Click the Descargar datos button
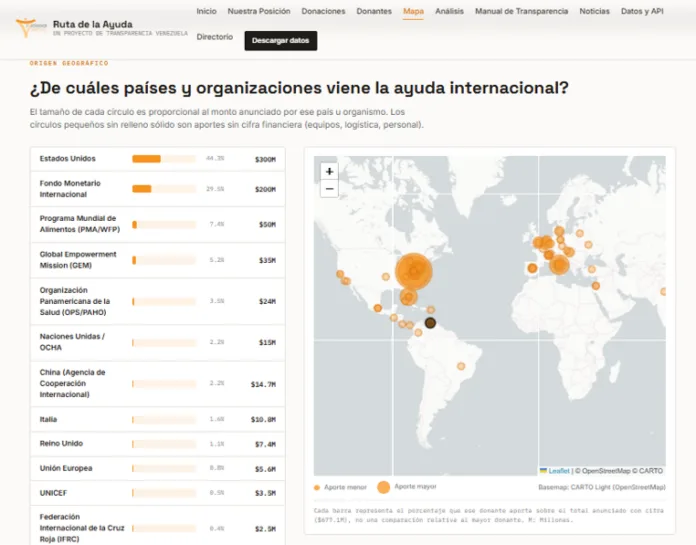696x545 pixels. click(x=281, y=40)
